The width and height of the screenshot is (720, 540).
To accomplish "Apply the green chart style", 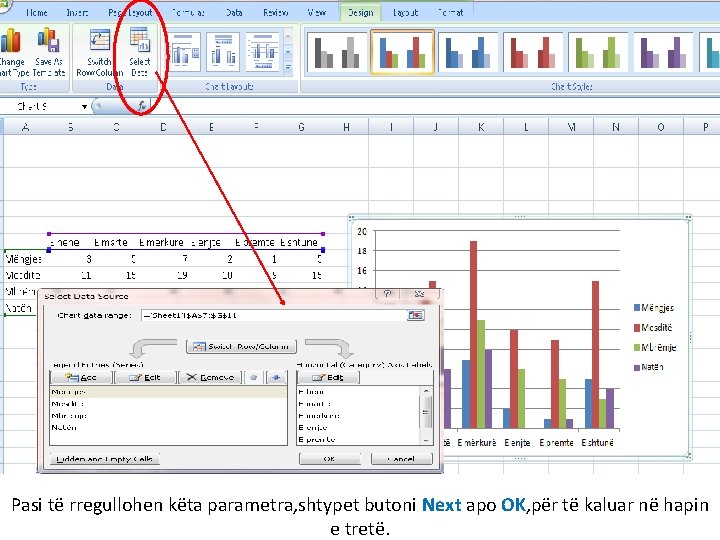I will (598, 52).
